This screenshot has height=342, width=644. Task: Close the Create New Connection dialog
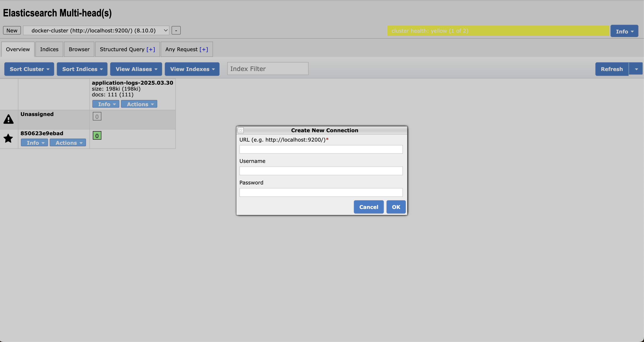[x=241, y=130]
